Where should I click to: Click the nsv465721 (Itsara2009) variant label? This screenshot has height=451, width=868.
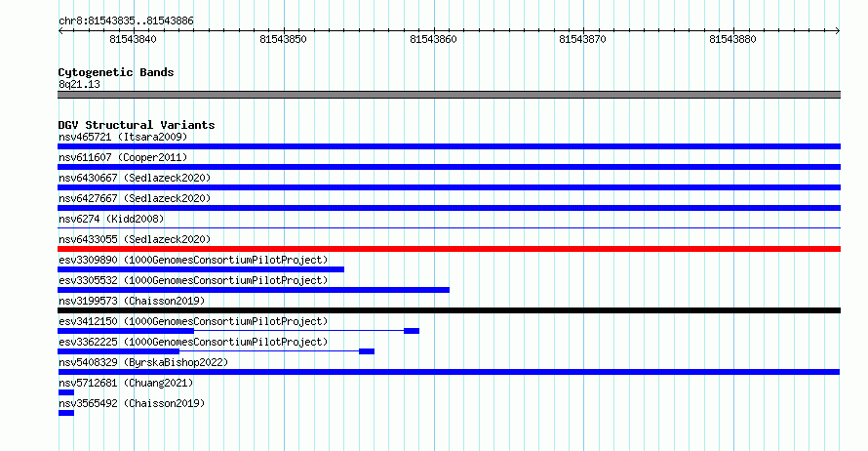click(123, 137)
